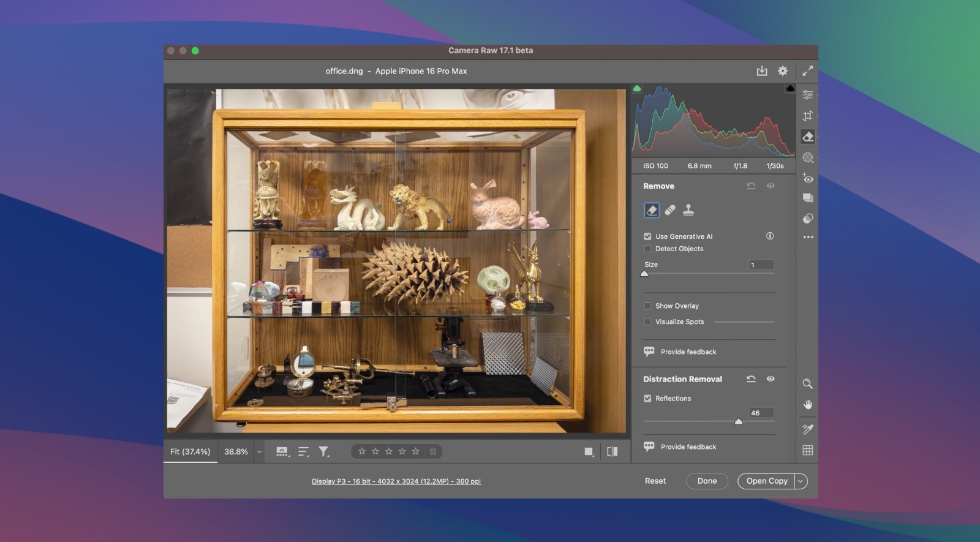Click the Reset button

coord(655,481)
